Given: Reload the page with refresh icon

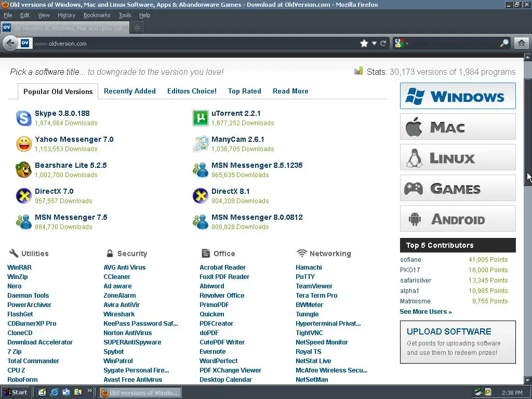Looking at the screenshot, I should 383,44.
